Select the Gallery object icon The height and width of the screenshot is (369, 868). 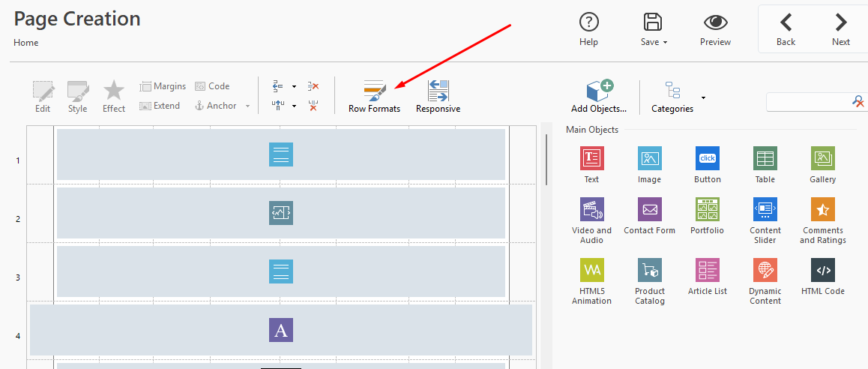tap(822, 159)
